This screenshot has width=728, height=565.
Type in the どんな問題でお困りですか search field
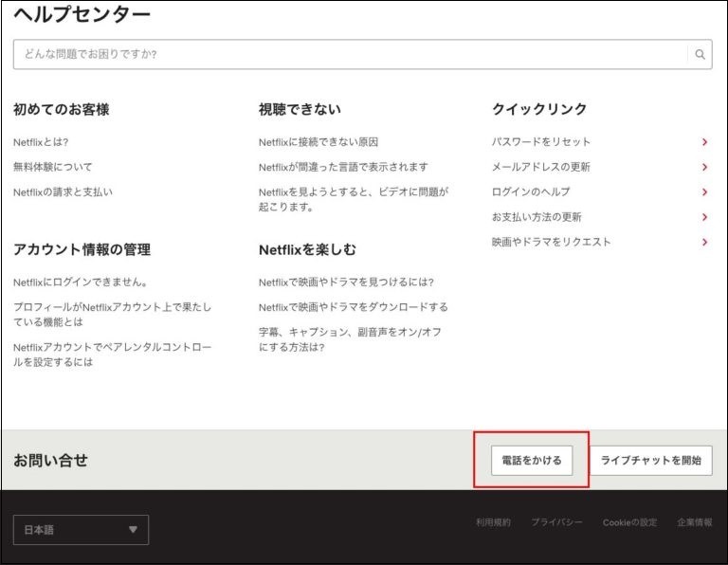[x=351, y=55]
